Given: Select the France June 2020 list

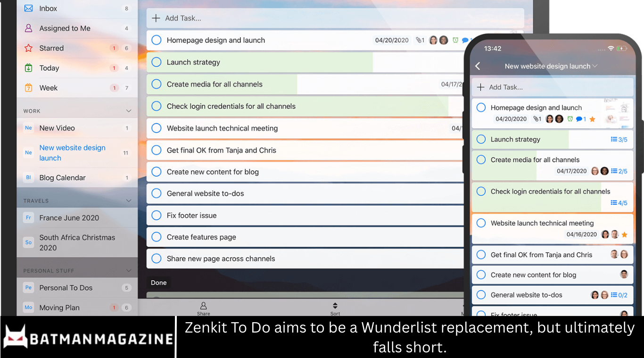Looking at the screenshot, I should [69, 218].
